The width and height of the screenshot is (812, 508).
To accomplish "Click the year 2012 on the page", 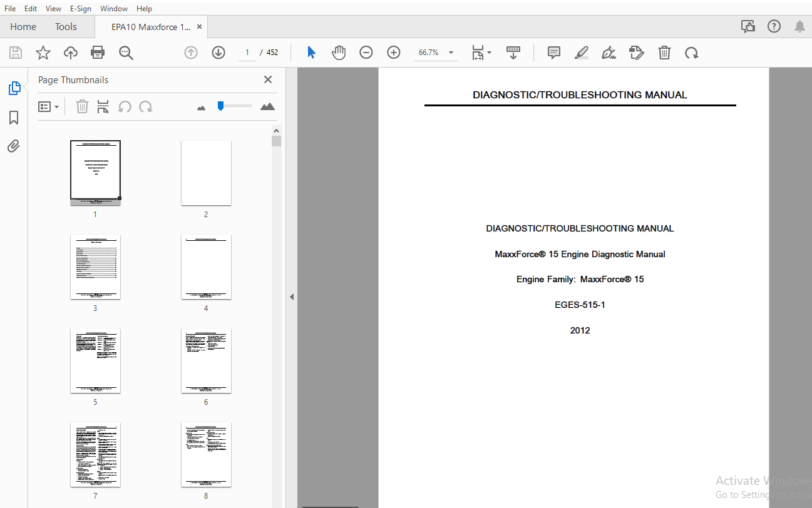I will (580, 331).
